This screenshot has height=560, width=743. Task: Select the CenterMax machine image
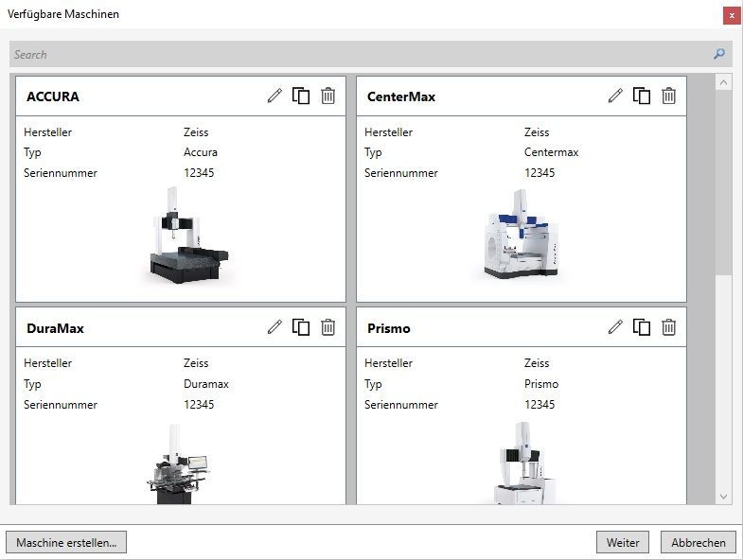pos(521,234)
